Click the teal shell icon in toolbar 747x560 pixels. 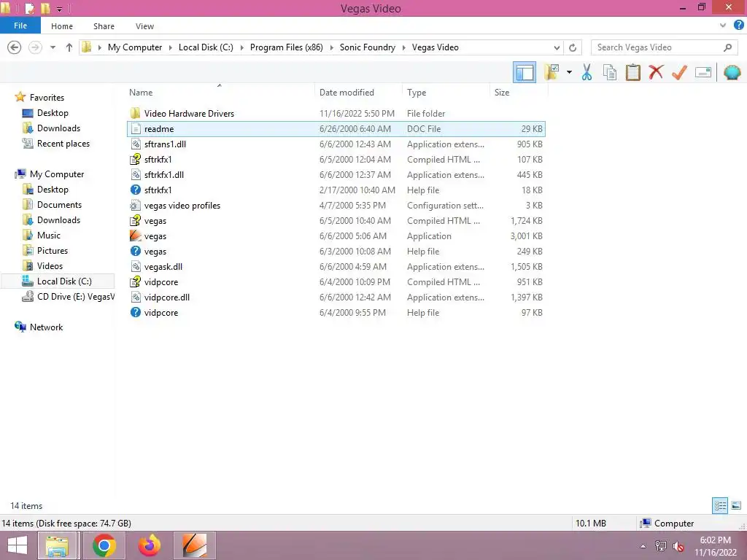[x=732, y=72]
